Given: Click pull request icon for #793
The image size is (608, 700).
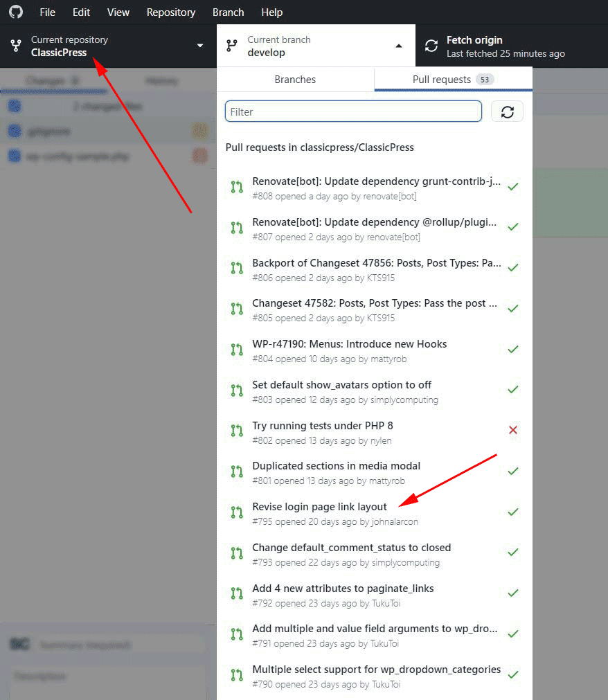Looking at the screenshot, I should point(237,553).
